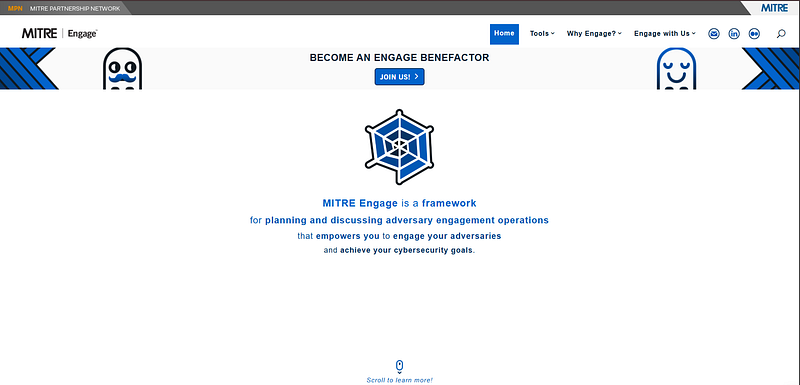The image size is (800, 385).
Task: Click the JOIN US! button
Action: pos(399,76)
